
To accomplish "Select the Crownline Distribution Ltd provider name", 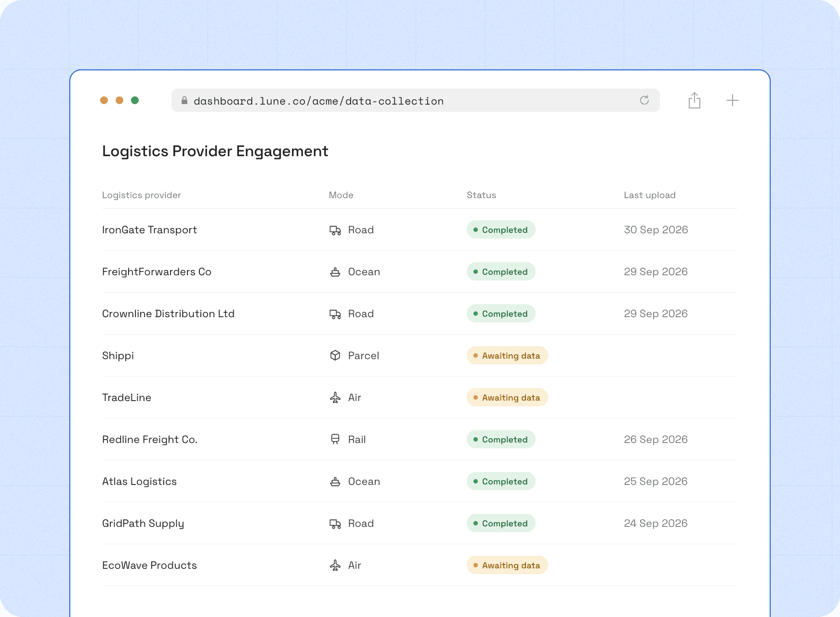I will [168, 314].
